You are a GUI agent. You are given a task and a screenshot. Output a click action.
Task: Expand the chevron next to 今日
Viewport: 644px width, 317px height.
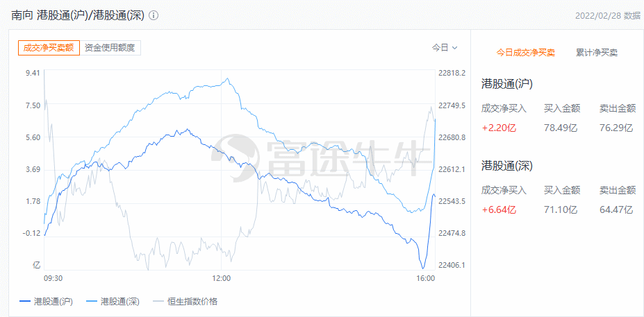[x=455, y=48]
